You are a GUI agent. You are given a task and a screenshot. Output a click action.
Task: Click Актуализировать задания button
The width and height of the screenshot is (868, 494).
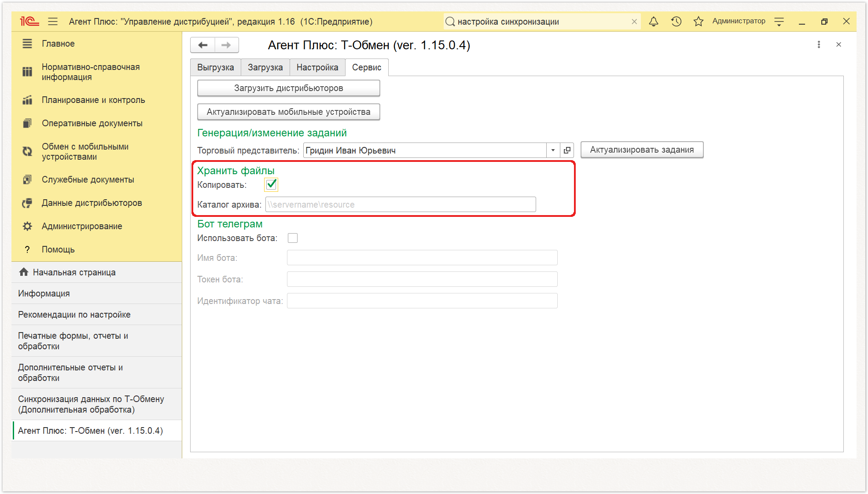[x=642, y=150]
